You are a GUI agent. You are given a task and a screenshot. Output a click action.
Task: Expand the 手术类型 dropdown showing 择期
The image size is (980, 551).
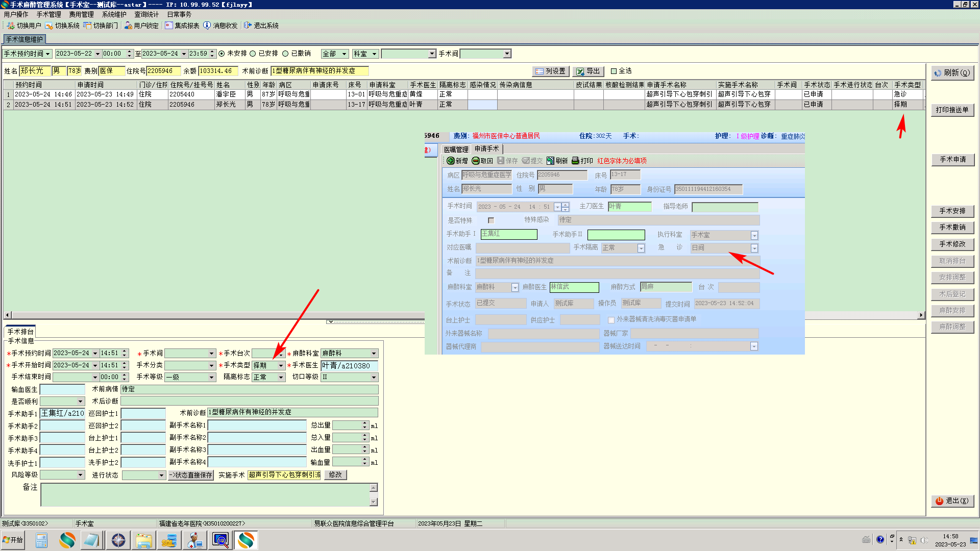point(281,366)
